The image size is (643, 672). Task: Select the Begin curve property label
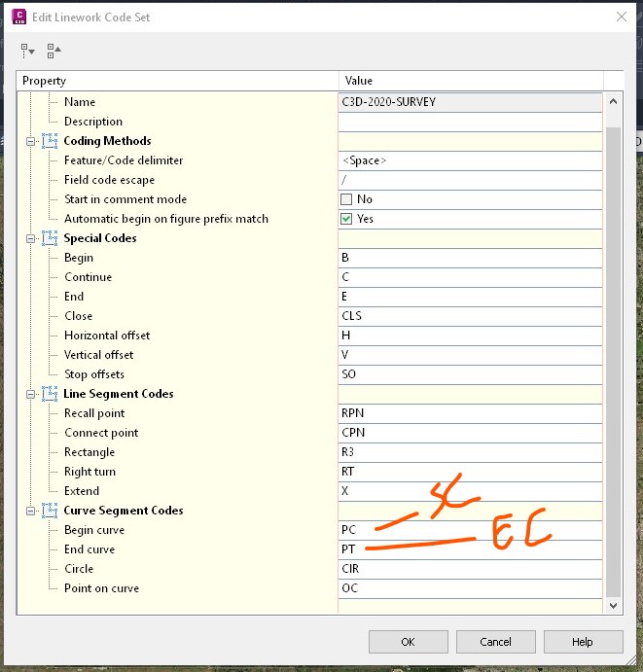coord(94,530)
